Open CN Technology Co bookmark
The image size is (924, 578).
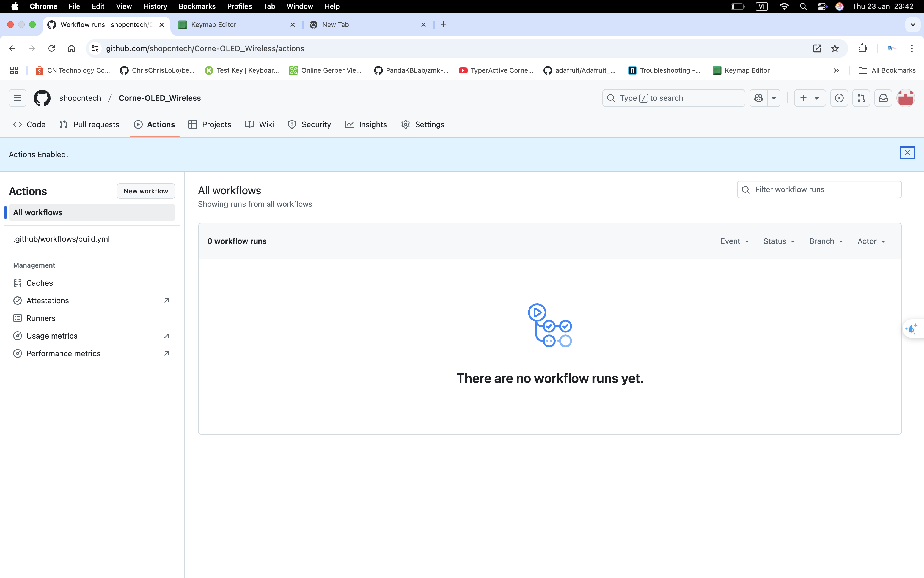pyautogui.click(x=73, y=70)
